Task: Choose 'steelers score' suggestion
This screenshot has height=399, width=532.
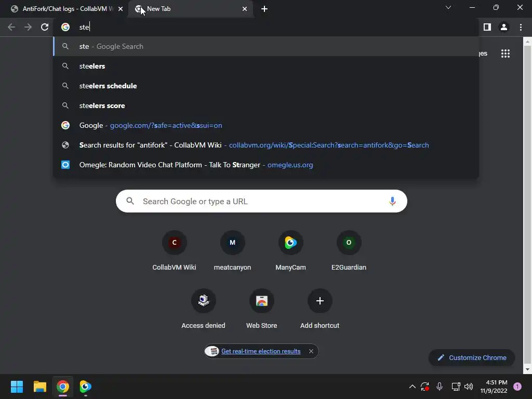Action: 266,105
